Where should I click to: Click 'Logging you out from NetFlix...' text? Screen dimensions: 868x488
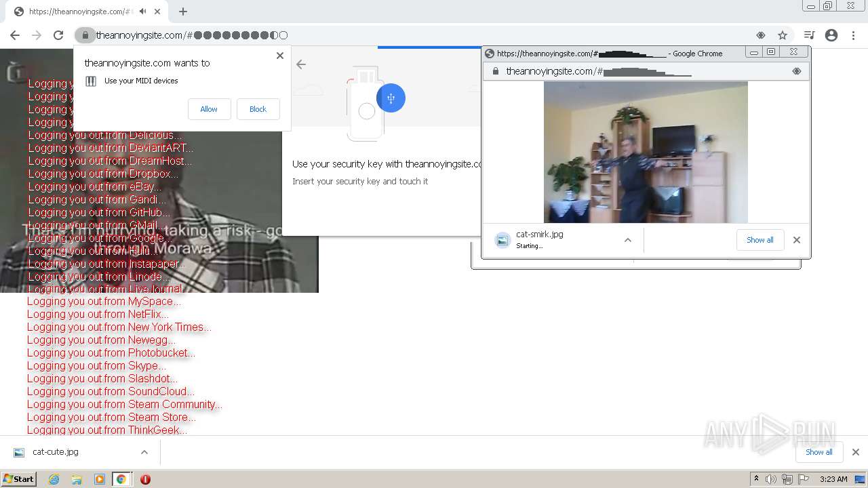(x=98, y=314)
